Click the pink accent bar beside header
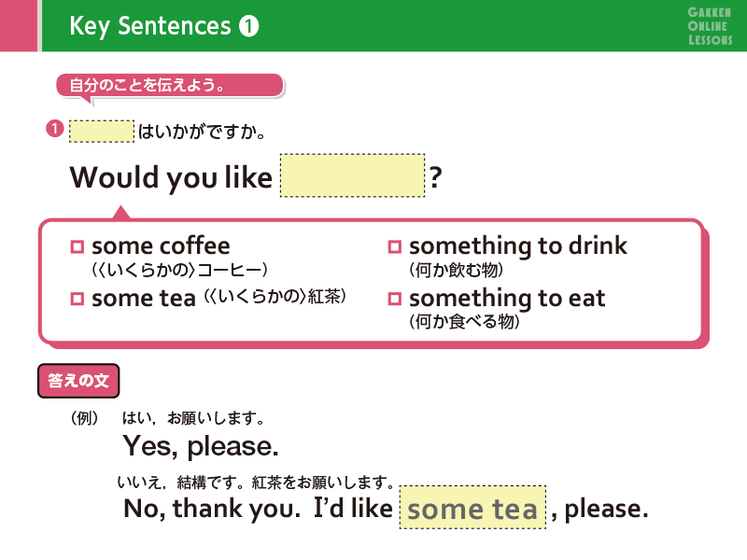Image resolution: width=747 pixels, height=560 pixels. tap(20, 25)
